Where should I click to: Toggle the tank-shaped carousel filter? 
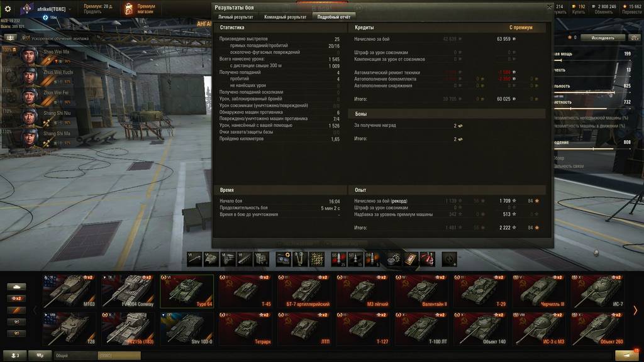click(x=16, y=287)
